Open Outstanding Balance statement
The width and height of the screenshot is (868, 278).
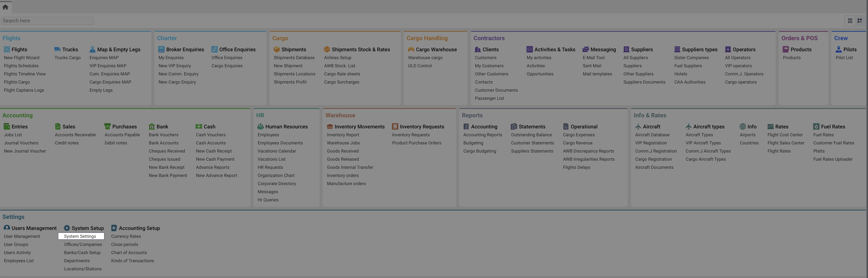click(531, 135)
